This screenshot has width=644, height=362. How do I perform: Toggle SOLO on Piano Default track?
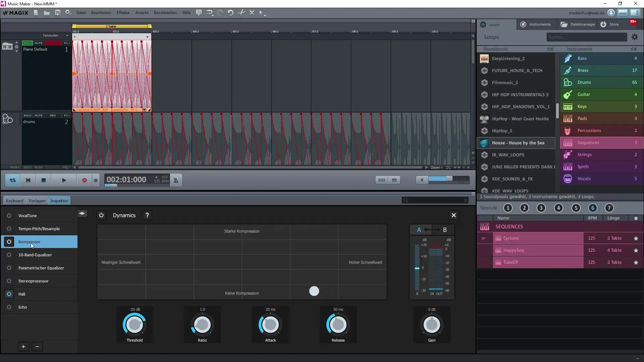pyautogui.click(x=28, y=43)
